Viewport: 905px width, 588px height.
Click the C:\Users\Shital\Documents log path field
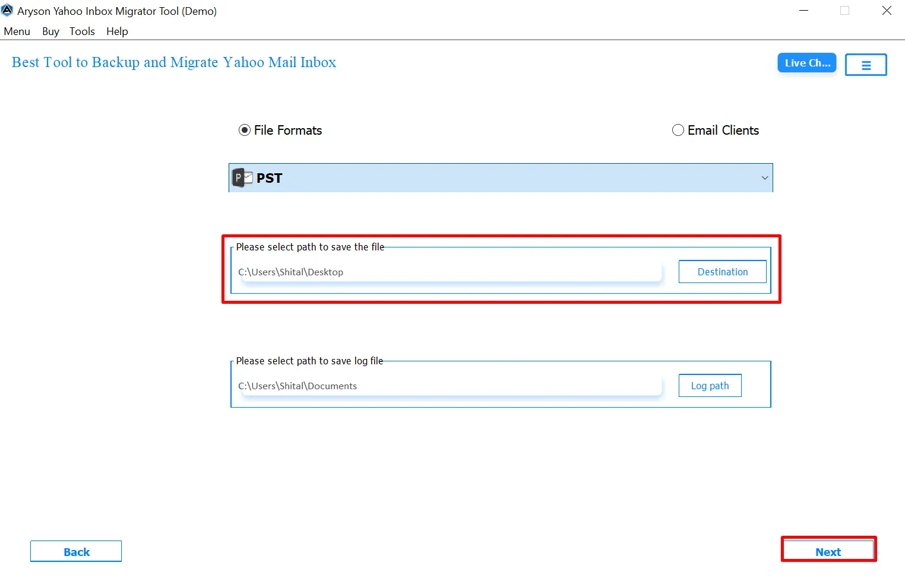click(x=450, y=386)
